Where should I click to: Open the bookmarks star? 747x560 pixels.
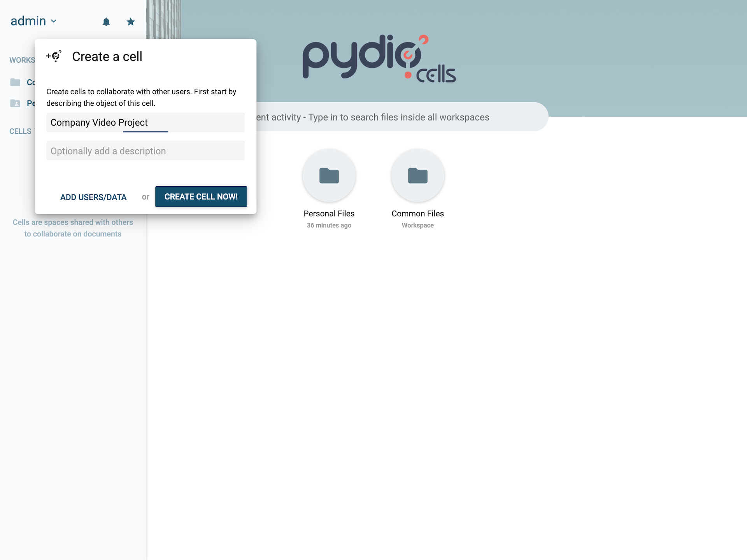(x=131, y=22)
